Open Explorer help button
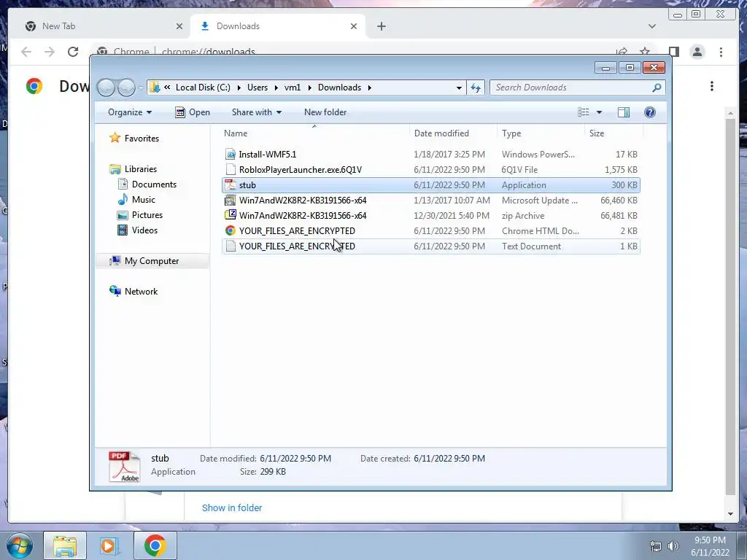This screenshot has height=560, width=747. (650, 112)
